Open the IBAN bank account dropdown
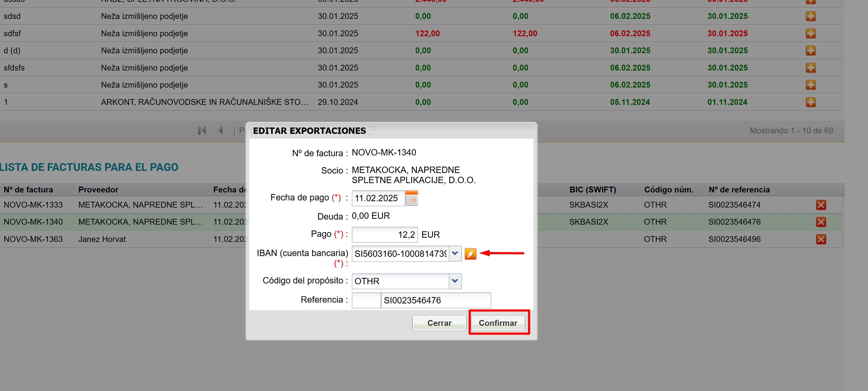 click(455, 254)
